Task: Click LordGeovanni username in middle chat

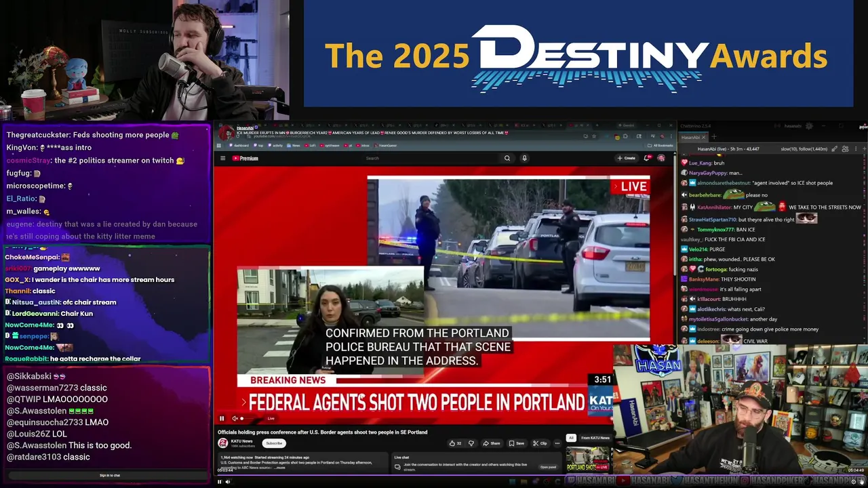Action: [x=36, y=314]
